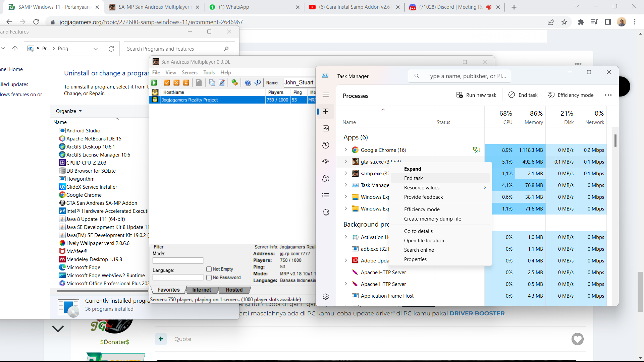Screen dimensions: 644x362
Task: Click the orange Delete Server X icon
Action: tap(176, 83)
